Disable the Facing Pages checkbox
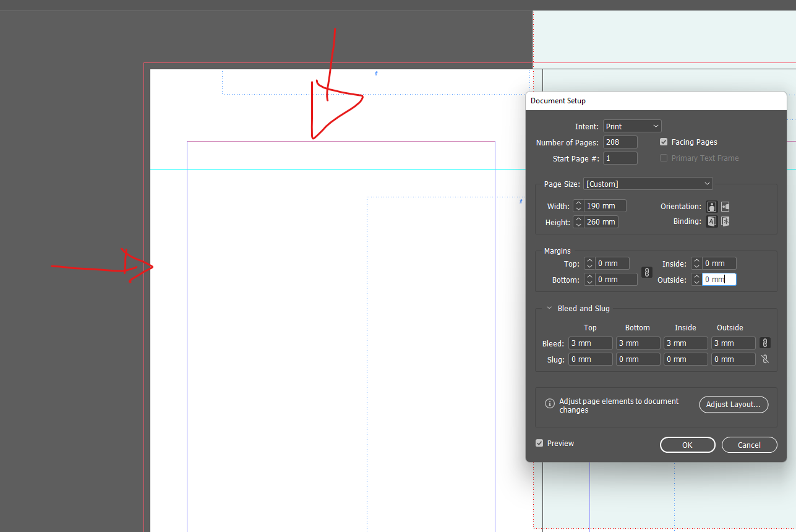This screenshot has height=532, width=796. (x=663, y=142)
